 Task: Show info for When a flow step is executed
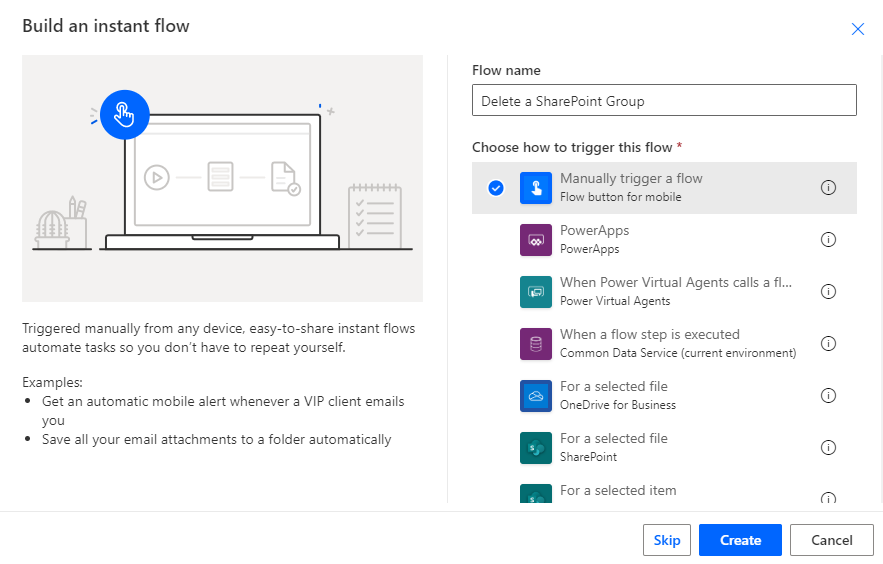(828, 343)
